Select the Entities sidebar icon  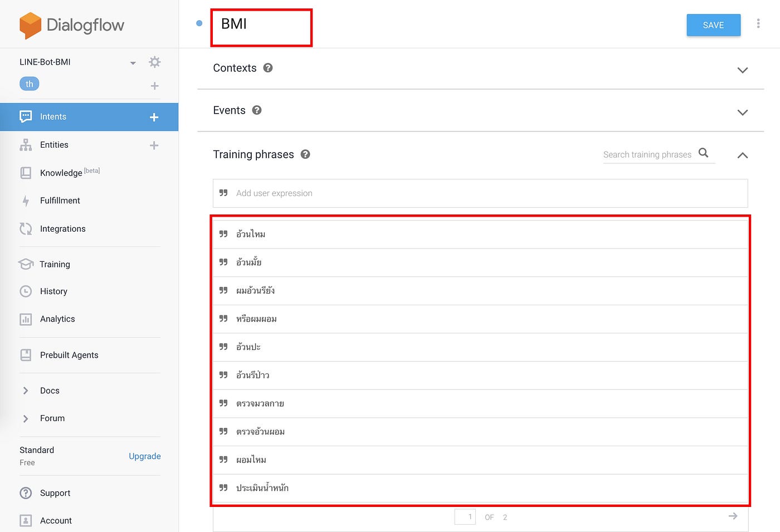coord(26,145)
